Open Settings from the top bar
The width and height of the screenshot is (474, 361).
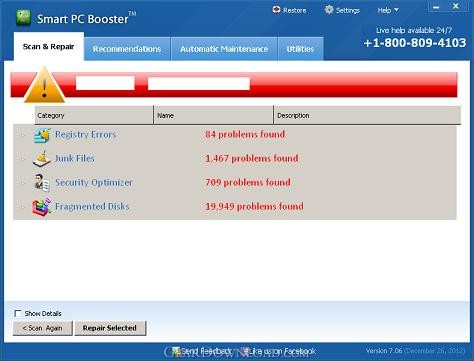pyautogui.click(x=348, y=11)
